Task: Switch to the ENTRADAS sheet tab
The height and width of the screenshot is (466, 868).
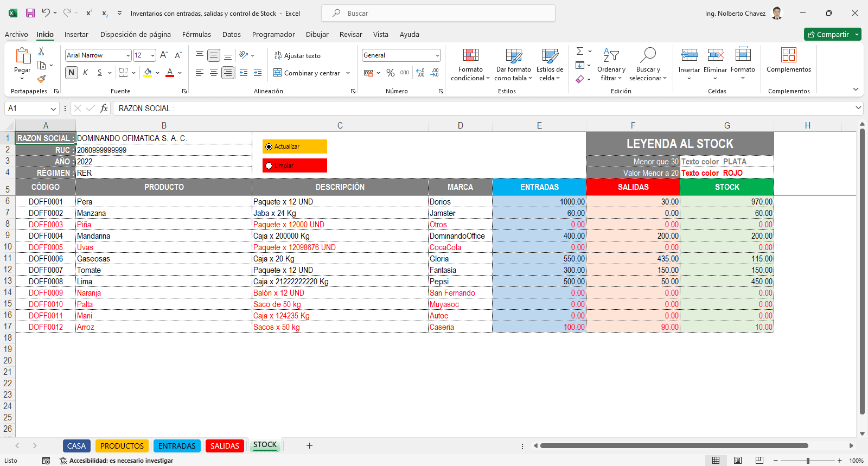Action: click(x=177, y=446)
